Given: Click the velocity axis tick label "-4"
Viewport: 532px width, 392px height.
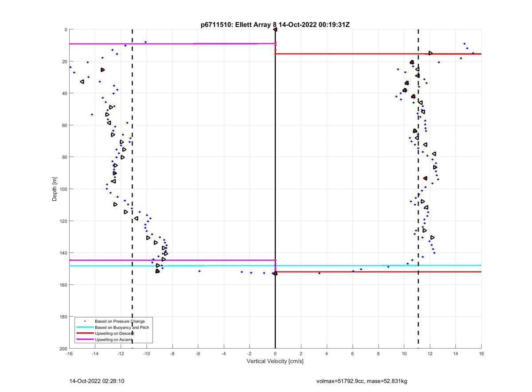Looking at the screenshot, I should coord(223,354).
